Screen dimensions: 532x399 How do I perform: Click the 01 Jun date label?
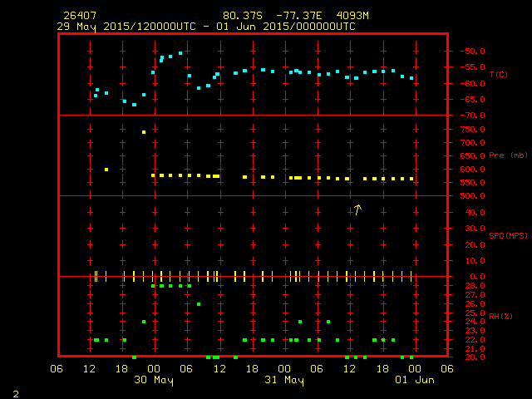pos(414,380)
